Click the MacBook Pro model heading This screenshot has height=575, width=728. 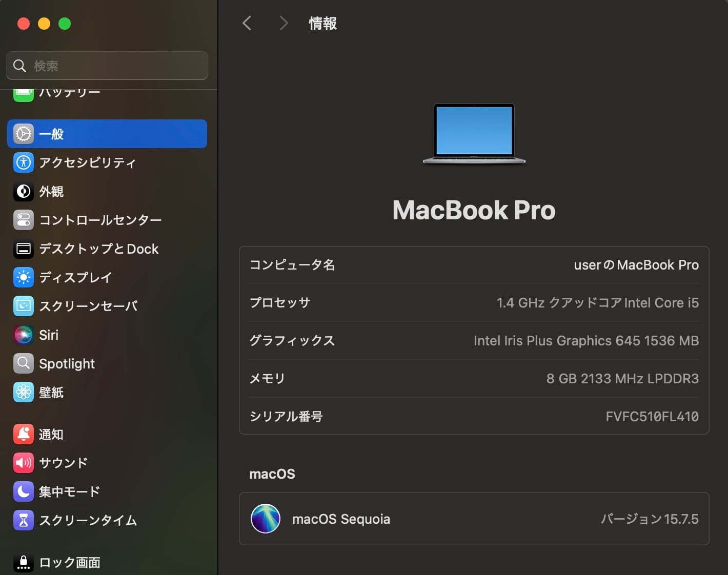(x=474, y=210)
